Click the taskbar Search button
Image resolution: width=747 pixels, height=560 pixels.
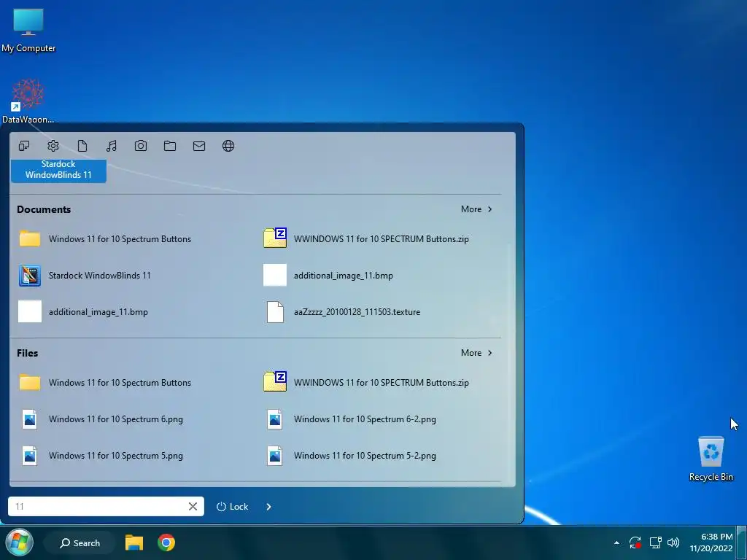(80, 542)
